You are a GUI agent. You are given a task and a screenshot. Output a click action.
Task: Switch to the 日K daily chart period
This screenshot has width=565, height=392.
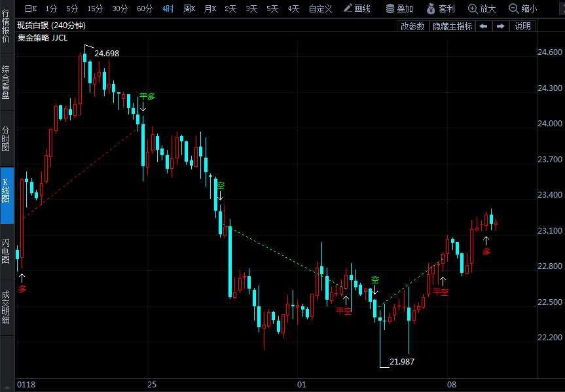31,9
